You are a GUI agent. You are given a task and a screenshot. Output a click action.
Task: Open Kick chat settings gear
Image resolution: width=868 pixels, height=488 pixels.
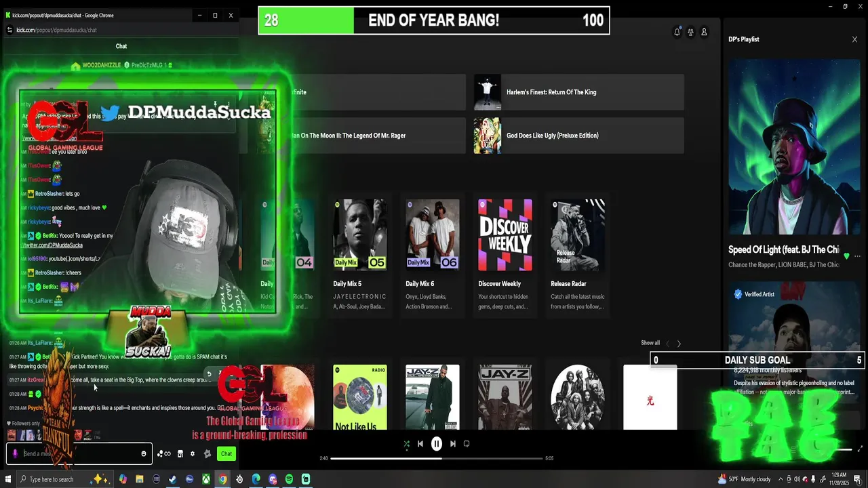coord(193,454)
